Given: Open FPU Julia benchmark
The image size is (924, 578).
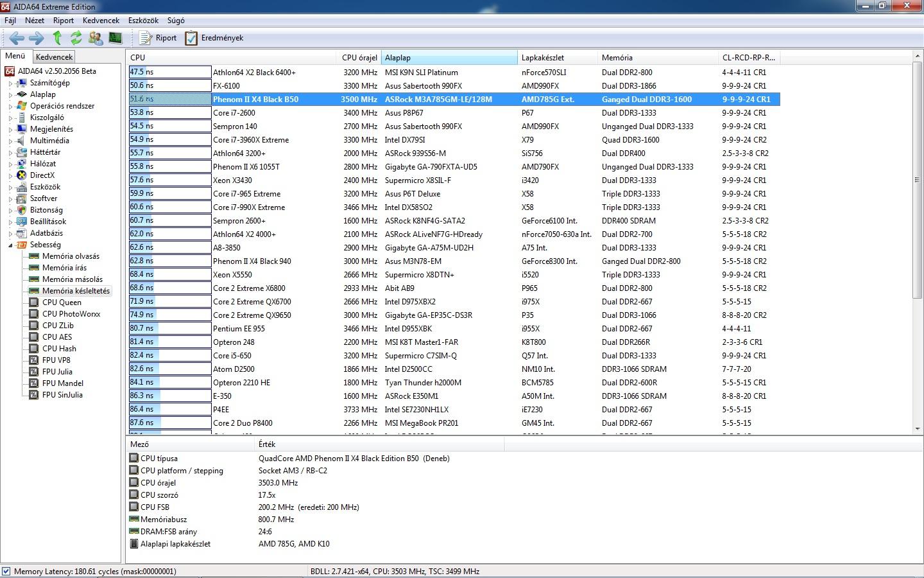Looking at the screenshot, I should [x=57, y=372].
